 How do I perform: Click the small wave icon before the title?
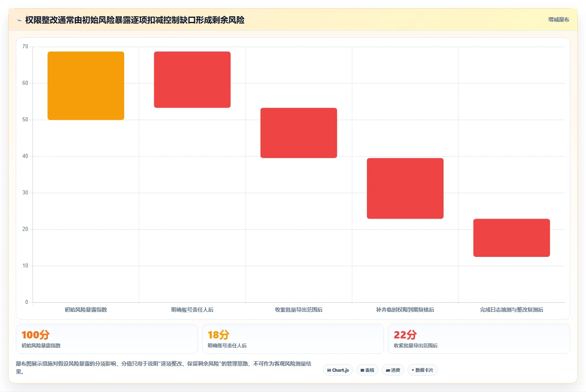19,20
